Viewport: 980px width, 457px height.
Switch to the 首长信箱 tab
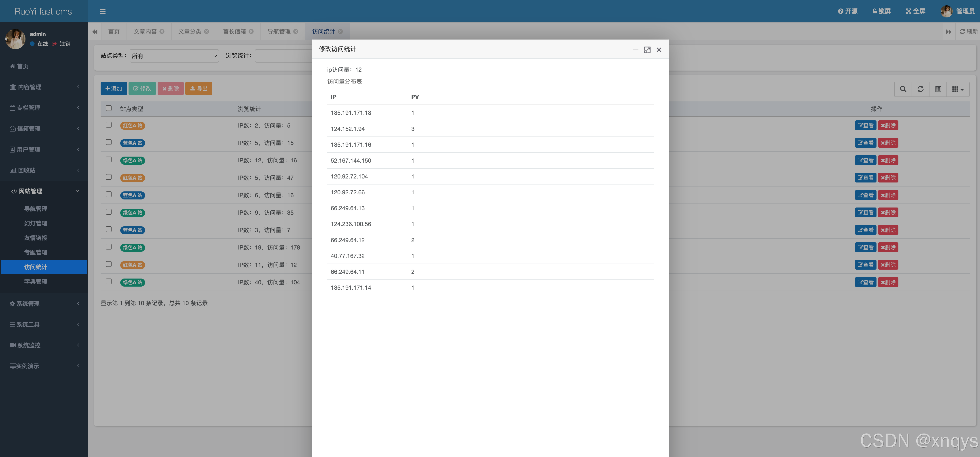pos(234,31)
